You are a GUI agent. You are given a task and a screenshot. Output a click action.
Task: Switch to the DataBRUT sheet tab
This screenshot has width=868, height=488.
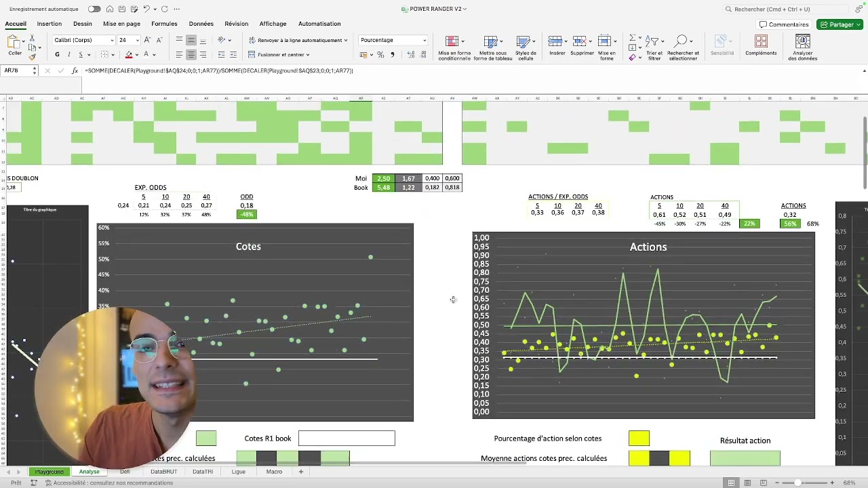(x=163, y=472)
